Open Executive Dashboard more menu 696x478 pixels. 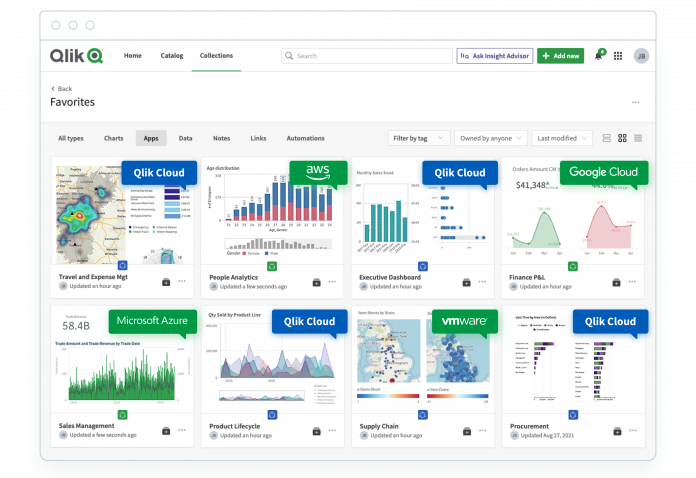pos(482,282)
